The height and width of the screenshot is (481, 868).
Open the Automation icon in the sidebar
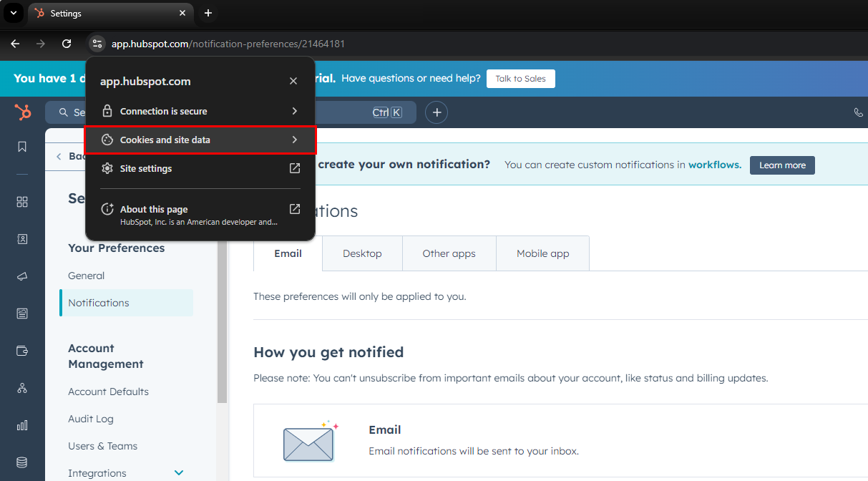22,388
